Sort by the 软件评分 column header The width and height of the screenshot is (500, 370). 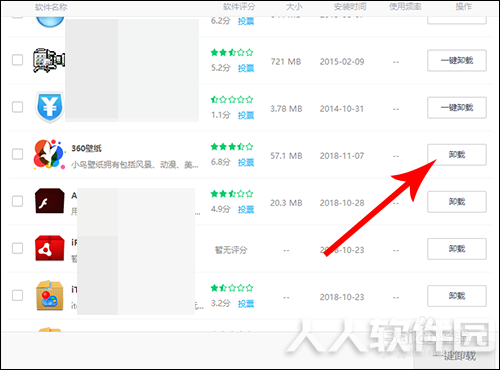pyautogui.click(x=239, y=7)
